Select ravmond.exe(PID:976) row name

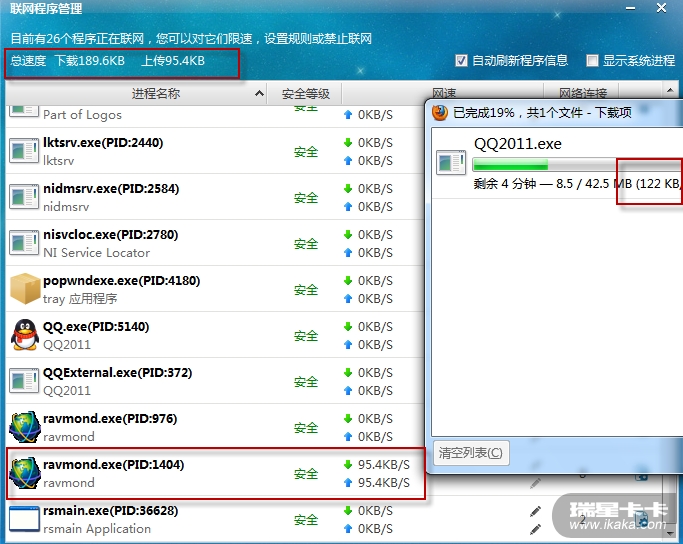click(110, 419)
